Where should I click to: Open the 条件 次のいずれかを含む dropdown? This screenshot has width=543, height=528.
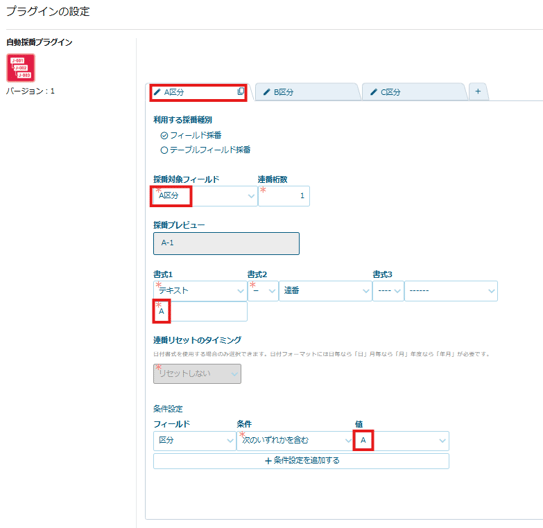click(x=295, y=441)
